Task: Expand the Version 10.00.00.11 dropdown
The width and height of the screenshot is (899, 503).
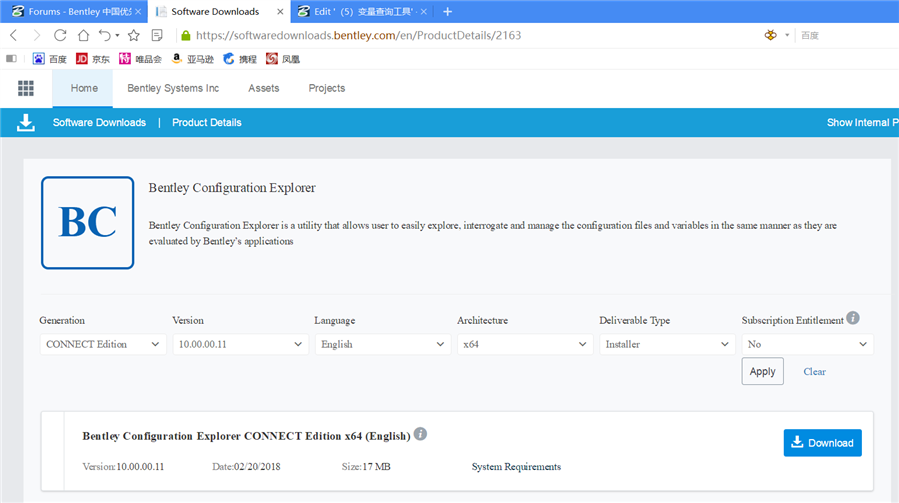Action: pyautogui.click(x=240, y=344)
